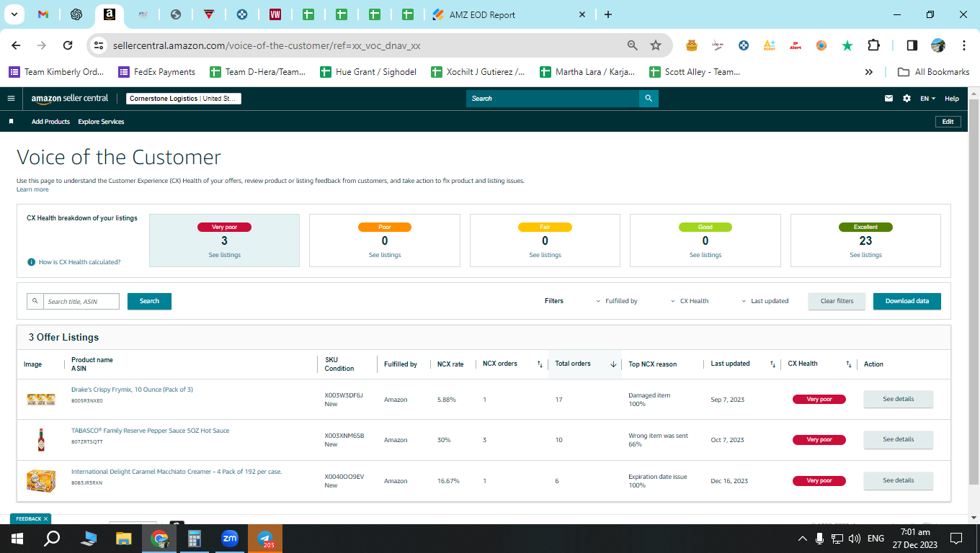Open the tab search dropdown arrow

click(14, 14)
